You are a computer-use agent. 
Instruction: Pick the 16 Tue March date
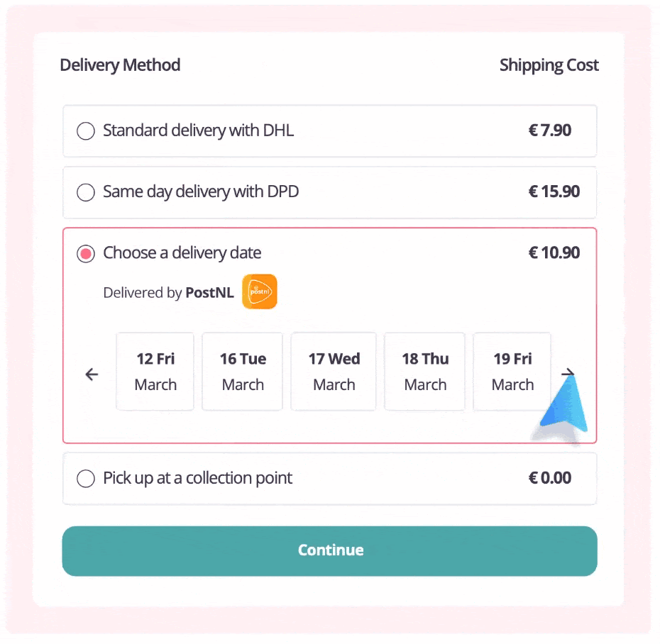pyautogui.click(x=243, y=372)
